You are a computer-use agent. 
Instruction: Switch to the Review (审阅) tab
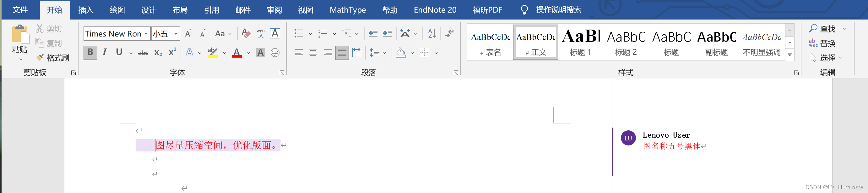point(274,10)
